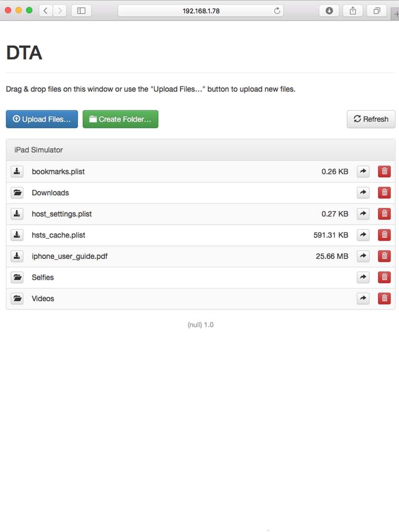The image size is (399, 532).
Task: Delete the iphone_user_guide.pdf file
Action: click(384, 256)
